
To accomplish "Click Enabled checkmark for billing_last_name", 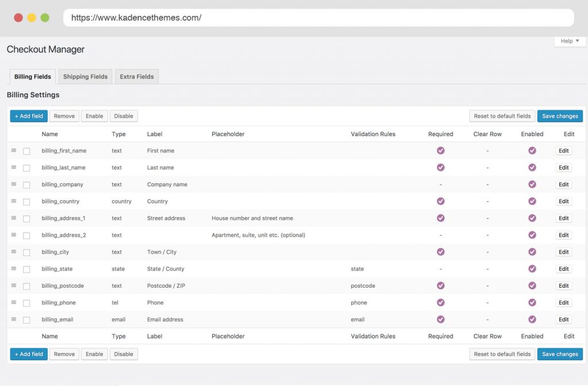I will [532, 167].
